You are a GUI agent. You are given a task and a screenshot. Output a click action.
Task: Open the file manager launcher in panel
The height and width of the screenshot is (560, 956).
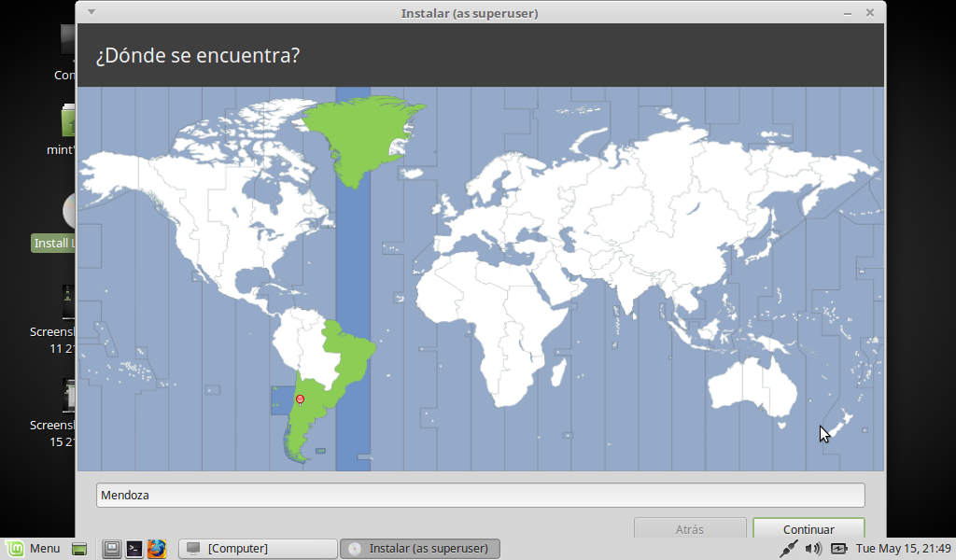[x=111, y=548]
